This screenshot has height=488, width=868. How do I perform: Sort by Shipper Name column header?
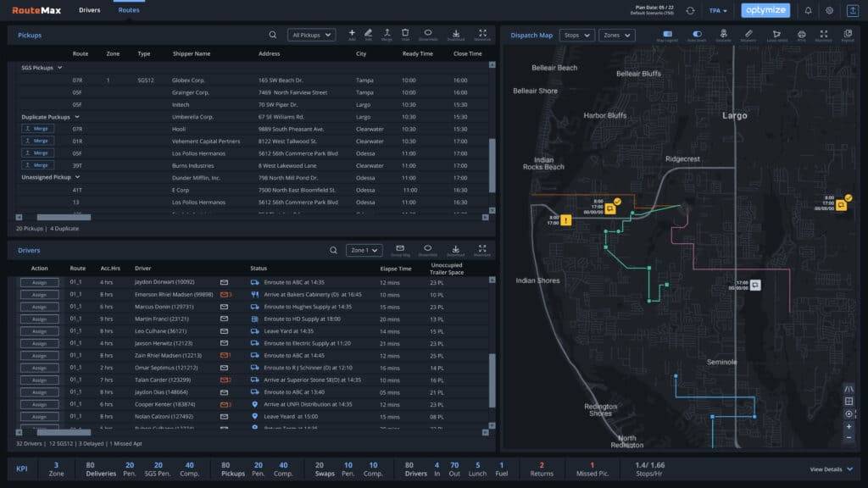191,53
